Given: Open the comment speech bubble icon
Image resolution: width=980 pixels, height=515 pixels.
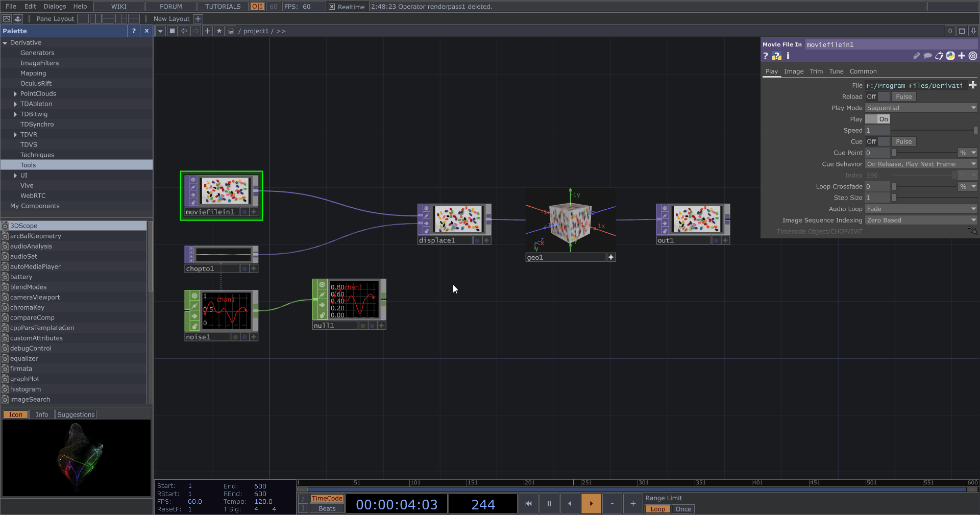Looking at the screenshot, I should coord(927,56).
